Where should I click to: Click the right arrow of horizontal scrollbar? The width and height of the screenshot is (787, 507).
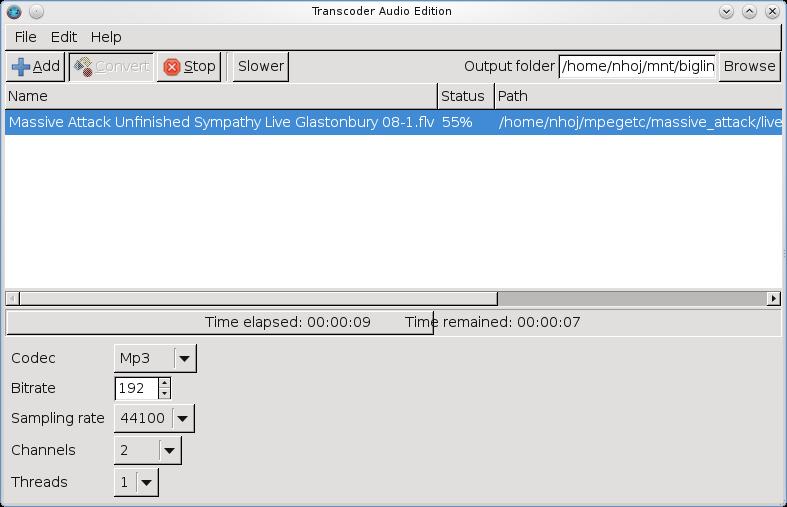coord(774,299)
